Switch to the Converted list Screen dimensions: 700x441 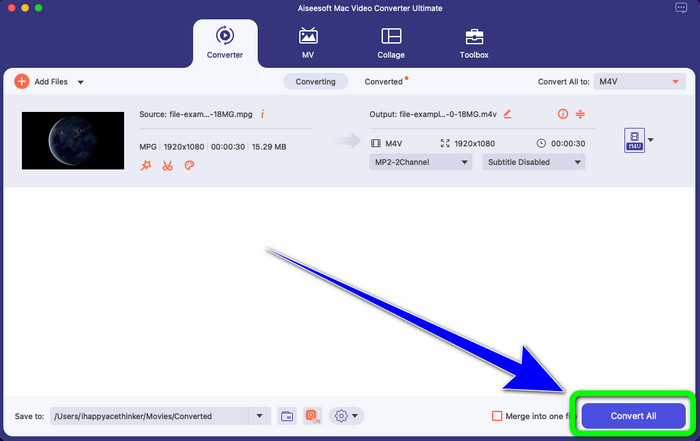[385, 81]
